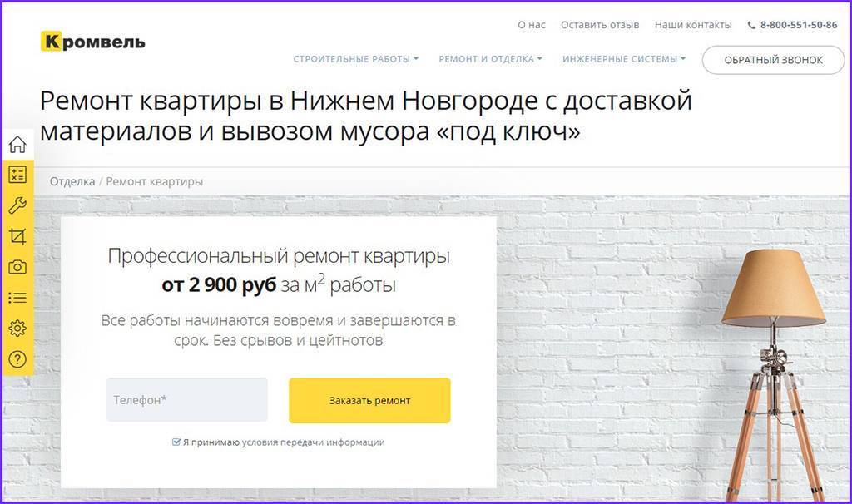Open the Инженерные системы dropdown
Screen dimensions: 852x504
[624, 59]
